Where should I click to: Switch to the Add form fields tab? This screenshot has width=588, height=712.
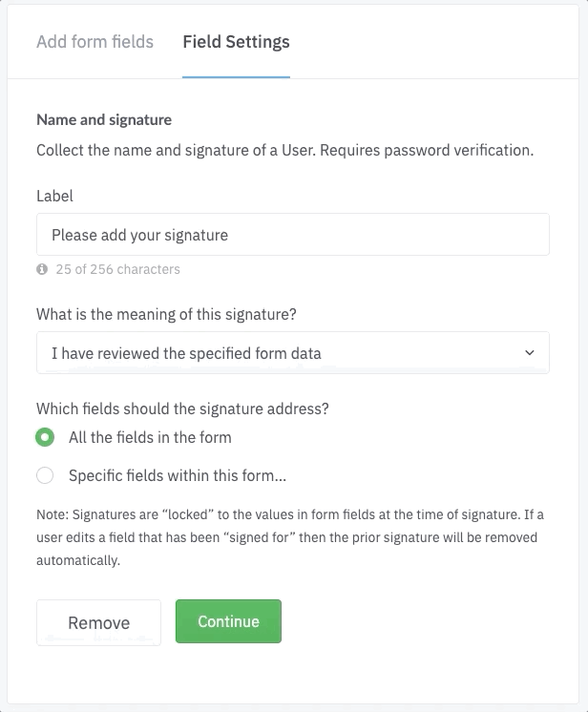pyautogui.click(x=94, y=42)
